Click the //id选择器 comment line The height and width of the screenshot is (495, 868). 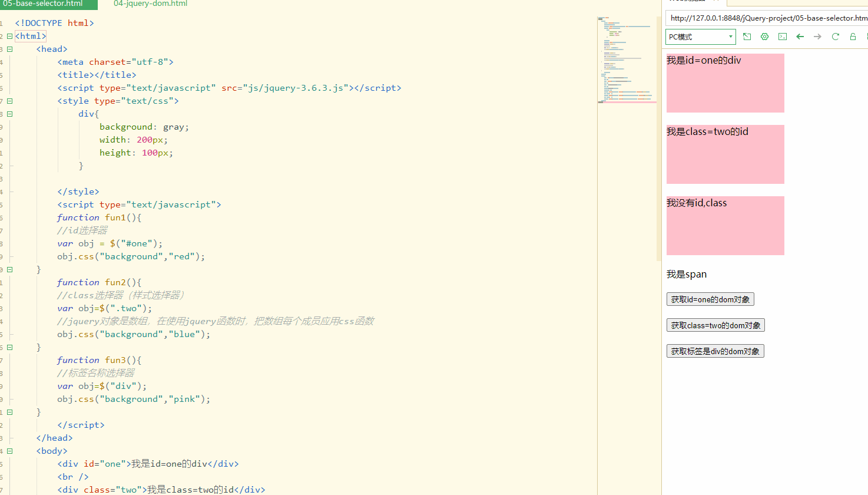(x=82, y=230)
